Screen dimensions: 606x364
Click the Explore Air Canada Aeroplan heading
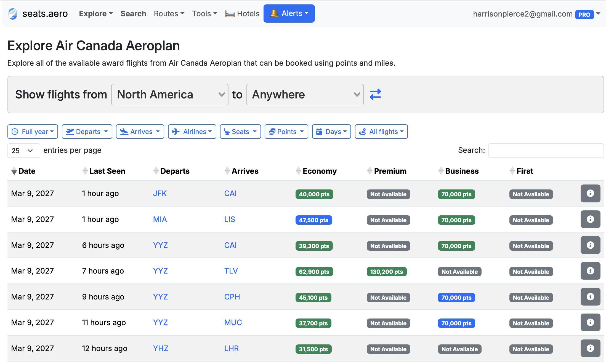tap(94, 45)
